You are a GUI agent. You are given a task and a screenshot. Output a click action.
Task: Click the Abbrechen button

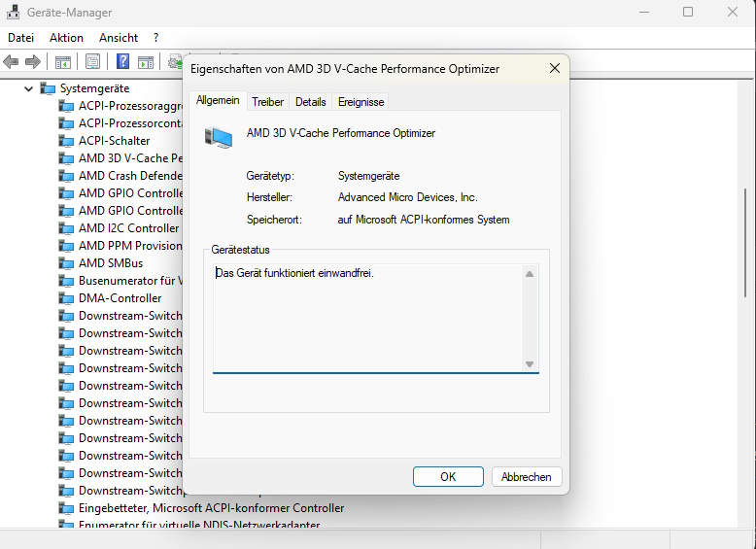click(x=527, y=477)
